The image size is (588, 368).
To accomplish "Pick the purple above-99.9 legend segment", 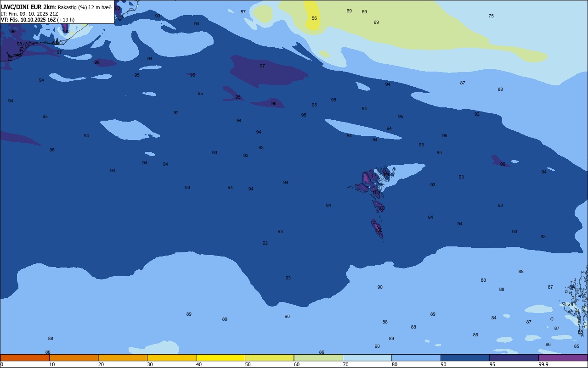I will 563,357.
